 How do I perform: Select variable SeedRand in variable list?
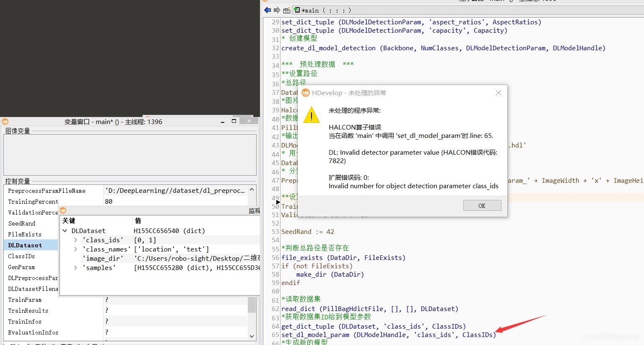pyautogui.click(x=22, y=223)
